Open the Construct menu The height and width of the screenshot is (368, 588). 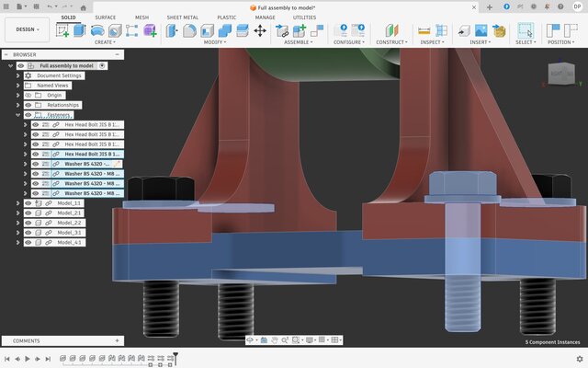coord(390,42)
